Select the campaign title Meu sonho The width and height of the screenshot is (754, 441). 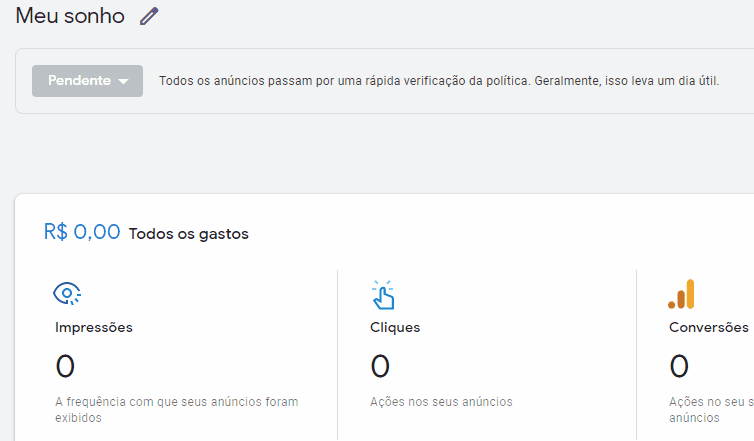click(70, 16)
